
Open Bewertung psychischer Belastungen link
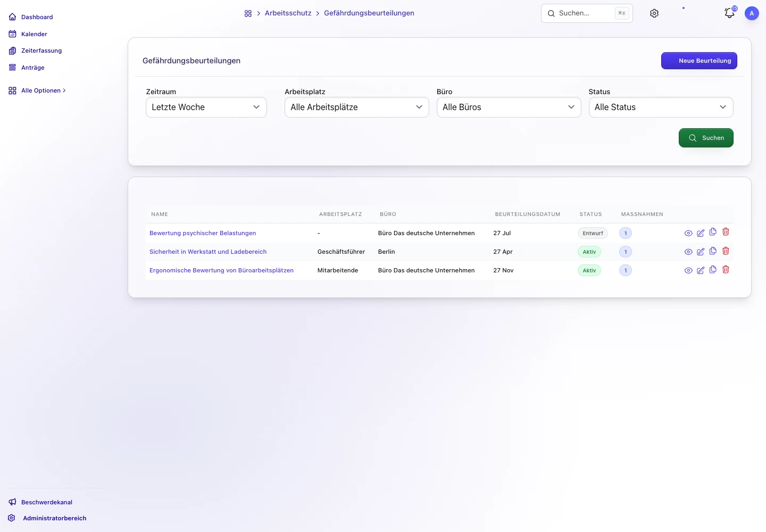(x=203, y=233)
